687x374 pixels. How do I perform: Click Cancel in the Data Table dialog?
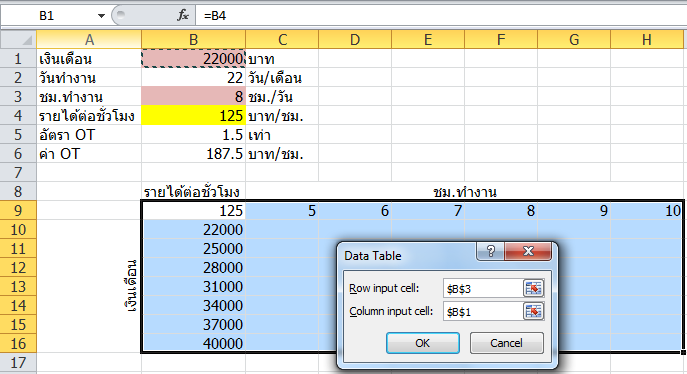click(506, 343)
